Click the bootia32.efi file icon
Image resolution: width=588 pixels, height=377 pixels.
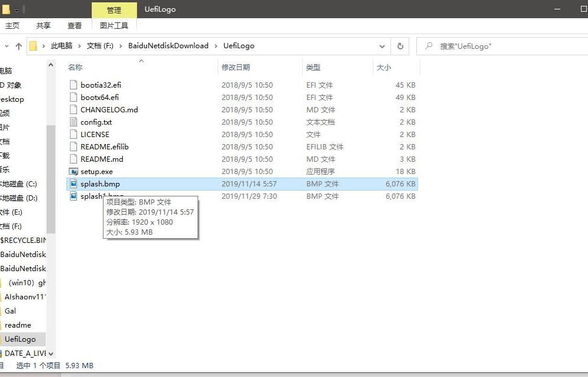point(73,85)
